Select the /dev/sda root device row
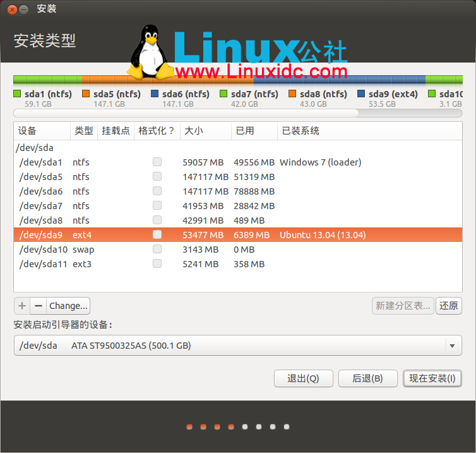This screenshot has height=453, width=476. pos(238,148)
